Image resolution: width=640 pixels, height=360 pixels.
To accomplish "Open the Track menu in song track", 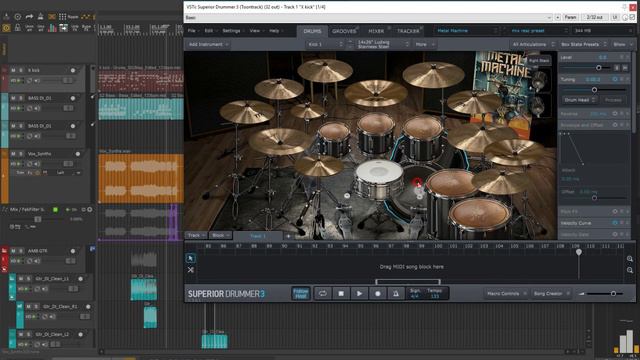I will pyautogui.click(x=196, y=236).
